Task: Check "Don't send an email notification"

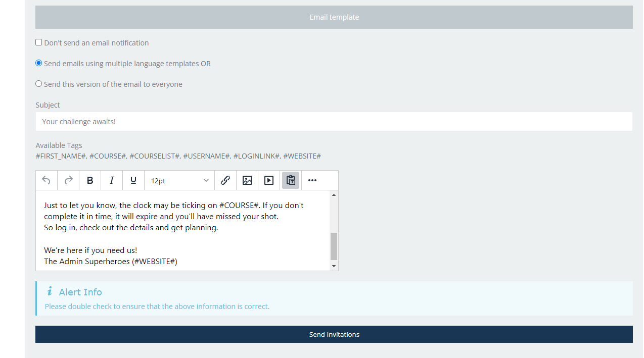Action: [x=39, y=42]
